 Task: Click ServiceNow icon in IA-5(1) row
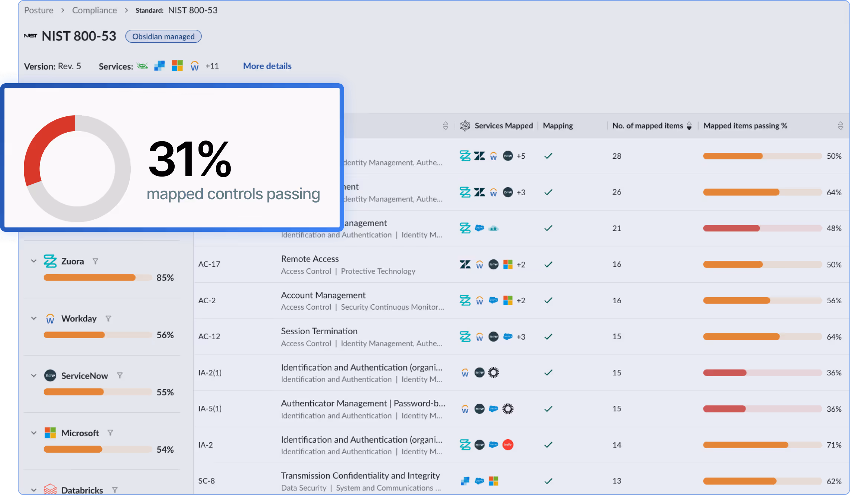tap(479, 409)
